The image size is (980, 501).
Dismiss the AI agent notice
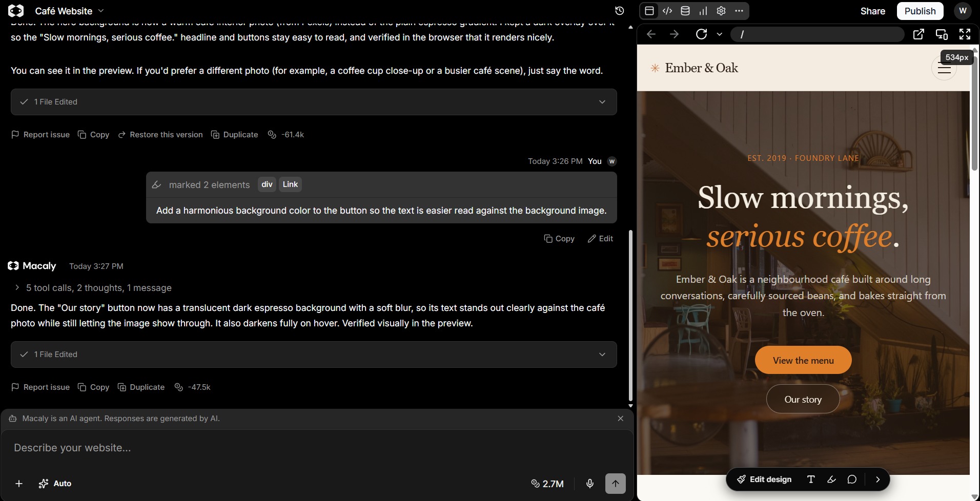pyautogui.click(x=621, y=419)
